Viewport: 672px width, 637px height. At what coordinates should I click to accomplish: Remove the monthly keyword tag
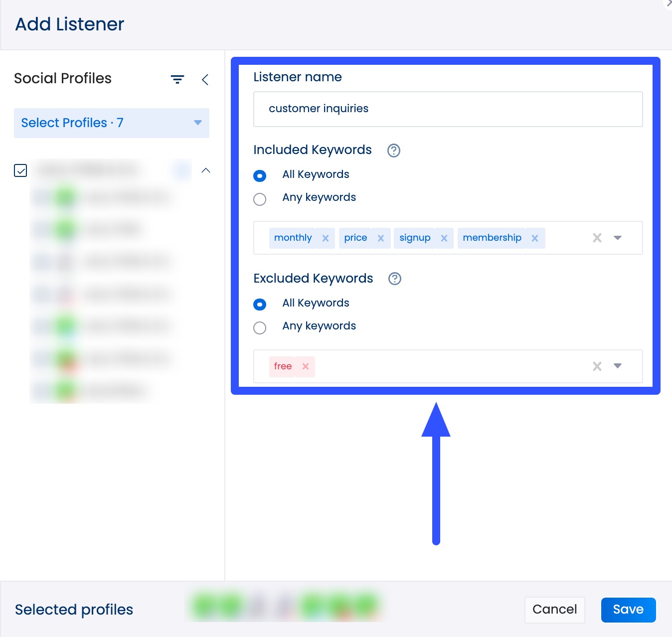[326, 238]
